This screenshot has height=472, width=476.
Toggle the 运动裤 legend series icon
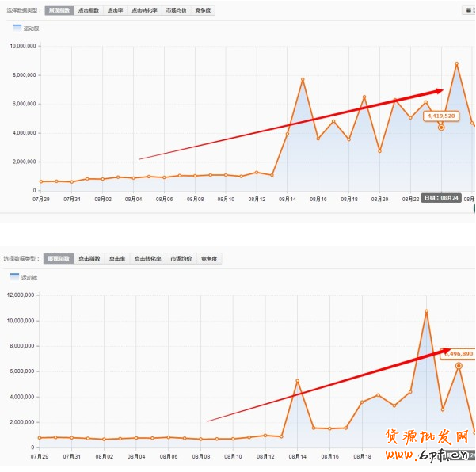(x=14, y=277)
